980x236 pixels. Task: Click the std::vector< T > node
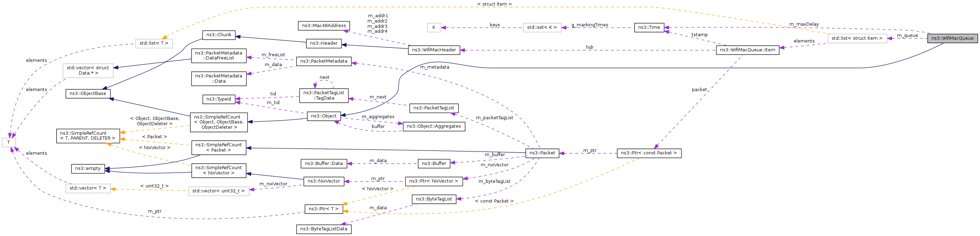click(x=88, y=189)
